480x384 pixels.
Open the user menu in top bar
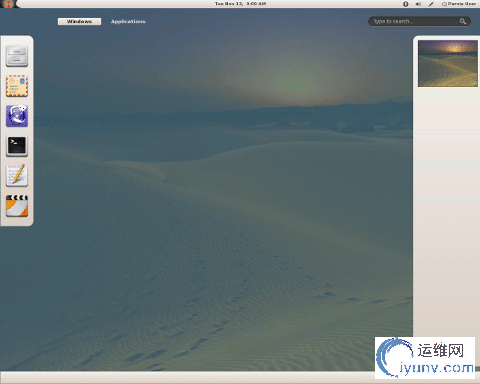(459, 4)
